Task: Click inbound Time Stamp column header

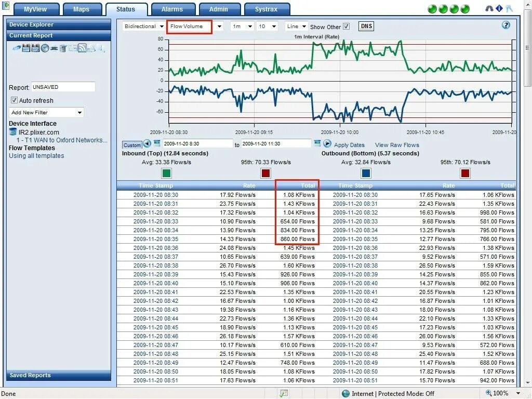Action: click(156, 185)
